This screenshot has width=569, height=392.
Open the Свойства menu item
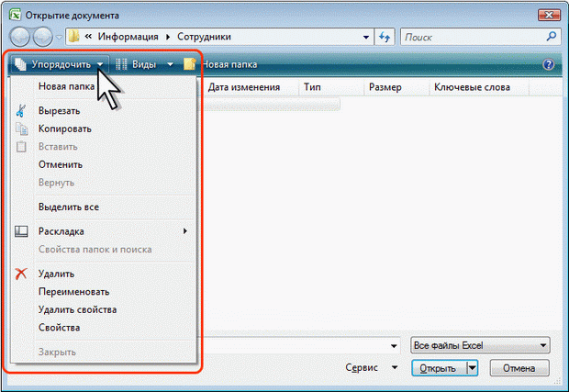pyautogui.click(x=60, y=328)
